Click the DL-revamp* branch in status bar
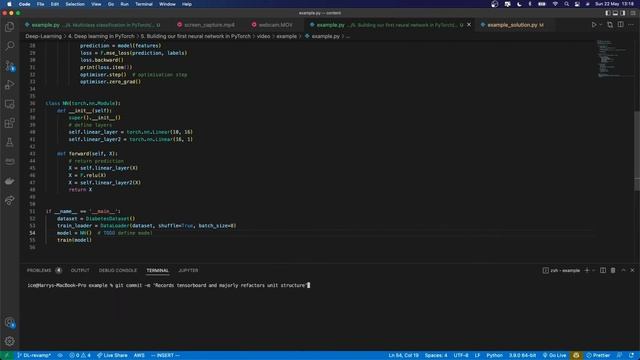This screenshot has height=360, width=640. tap(34, 356)
